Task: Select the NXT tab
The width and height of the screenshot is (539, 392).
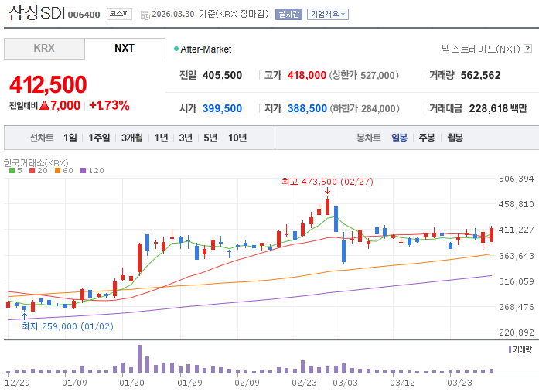Action: point(125,49)
